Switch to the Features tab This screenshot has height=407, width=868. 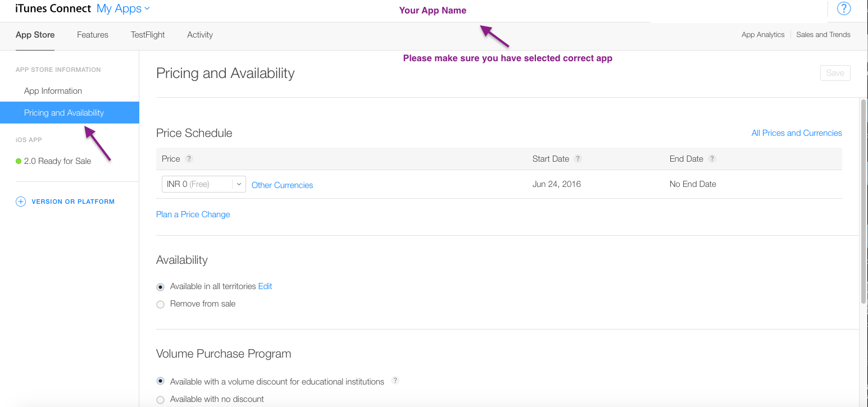coord(93,35)
